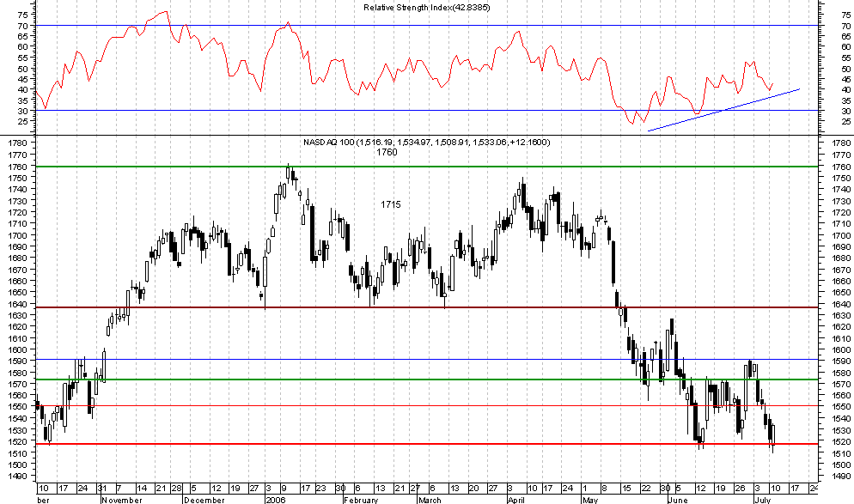
Task: Click the 75 label on left RSI axis
Action: coord(22,15)
